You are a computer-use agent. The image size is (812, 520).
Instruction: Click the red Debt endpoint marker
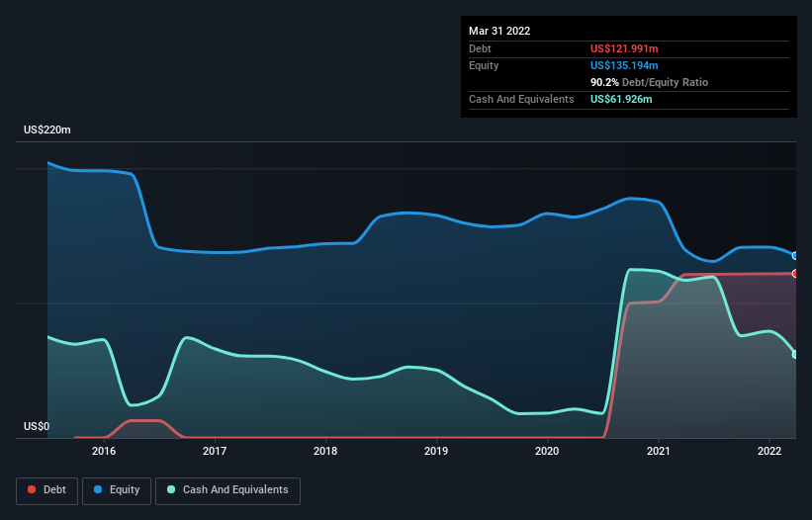tap(795, 274)
